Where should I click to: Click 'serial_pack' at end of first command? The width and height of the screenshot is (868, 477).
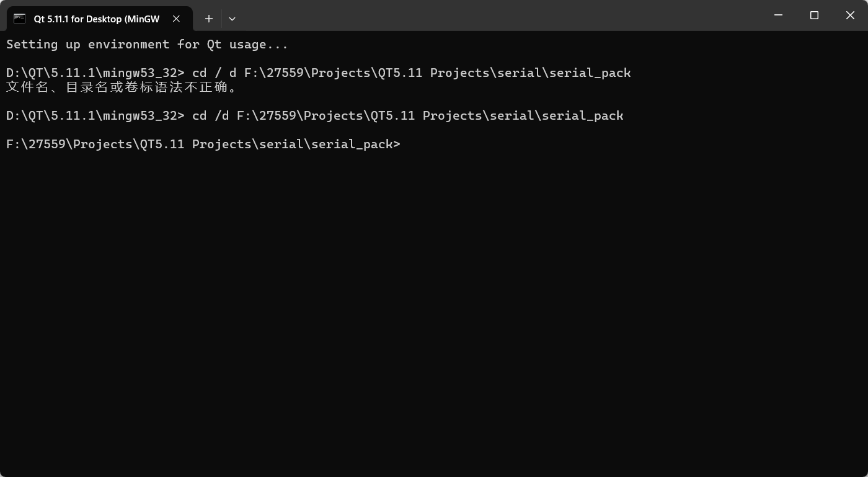590,73
